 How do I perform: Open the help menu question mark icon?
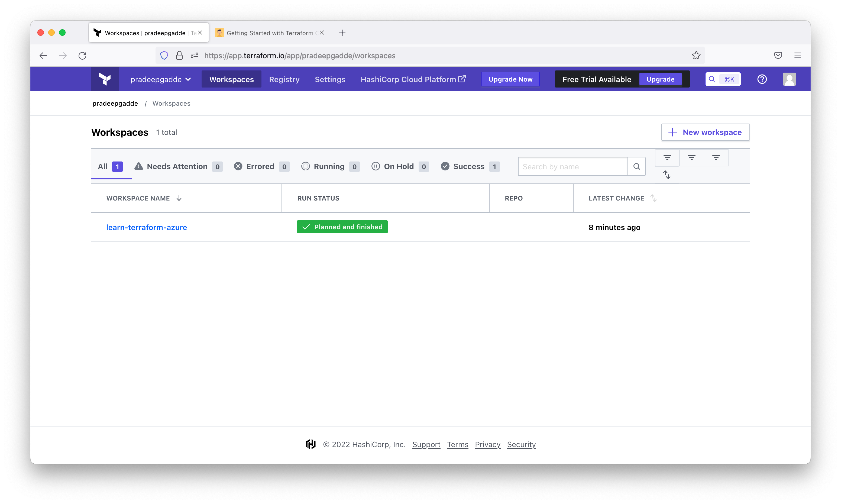[x=762, y=79]
